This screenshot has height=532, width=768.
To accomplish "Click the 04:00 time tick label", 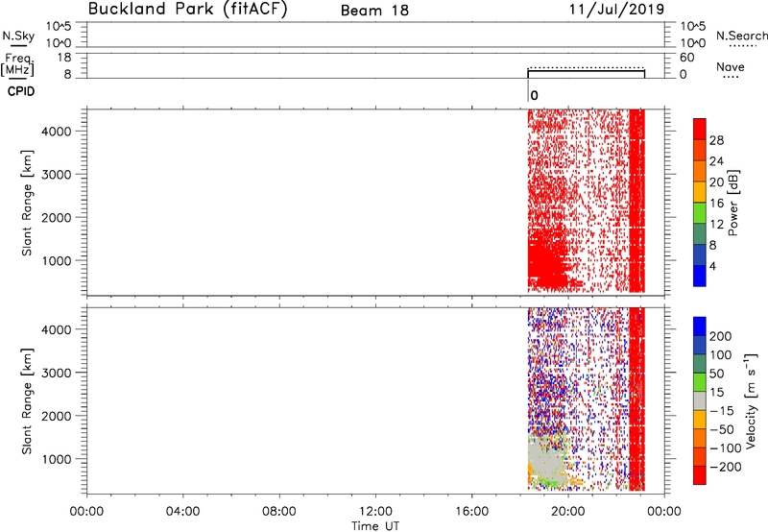I will pyautogui.click(x=182, y=511).
